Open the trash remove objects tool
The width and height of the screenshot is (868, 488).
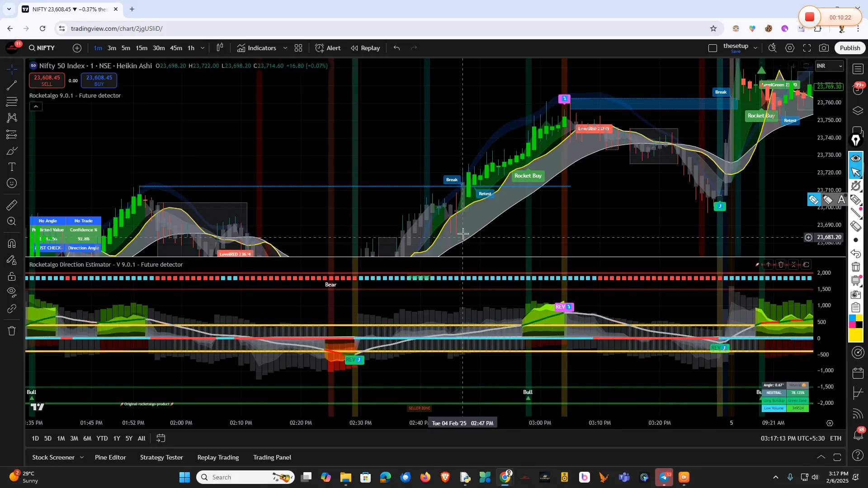point(12,331)
